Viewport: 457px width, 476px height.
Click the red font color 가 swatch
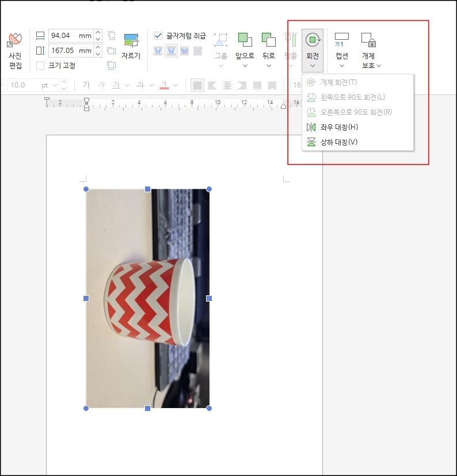coord(164,85)
